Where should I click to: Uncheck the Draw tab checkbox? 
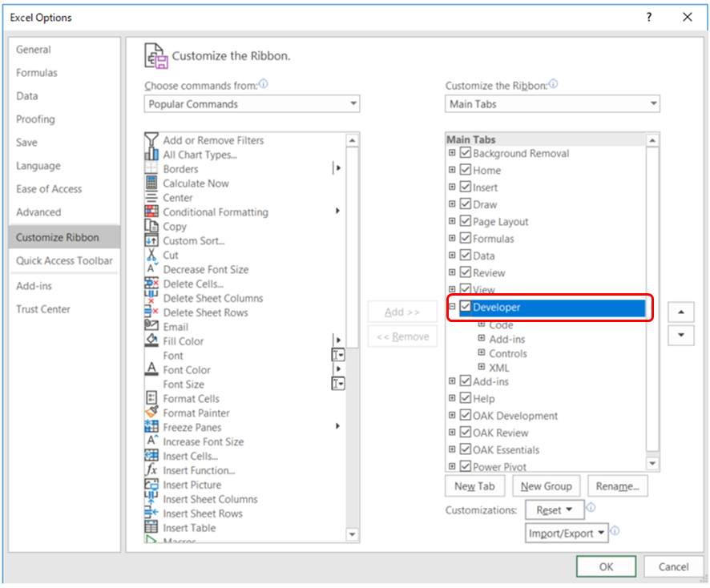tap(466, 203)
